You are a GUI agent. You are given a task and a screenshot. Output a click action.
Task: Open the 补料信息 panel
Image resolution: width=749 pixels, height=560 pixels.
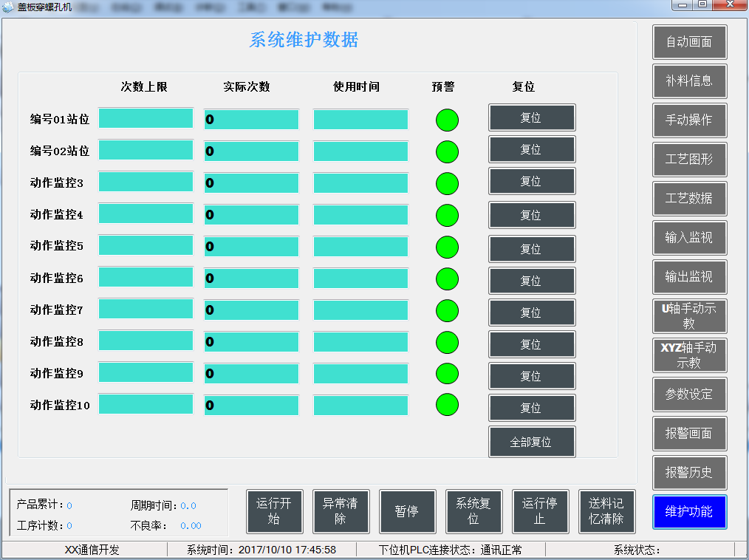click(689, 81)
